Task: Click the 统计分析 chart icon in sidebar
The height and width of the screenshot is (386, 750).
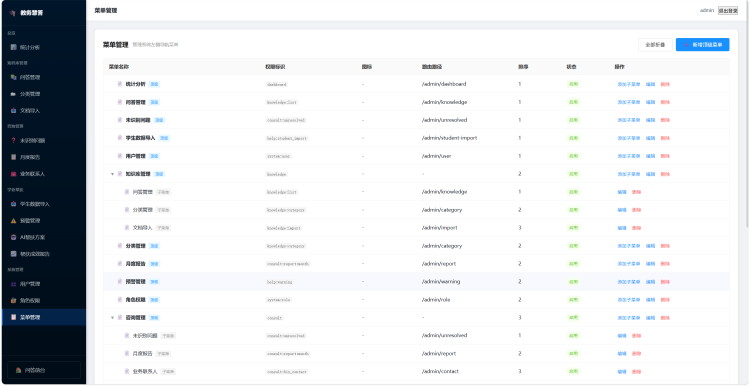Action: [13, 47]
